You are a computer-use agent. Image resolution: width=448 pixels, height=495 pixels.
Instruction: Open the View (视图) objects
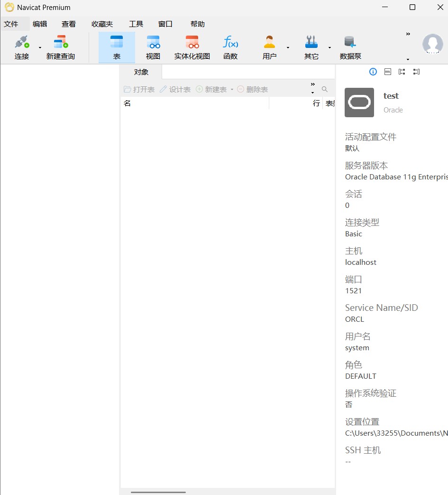[x=153, y=47]
